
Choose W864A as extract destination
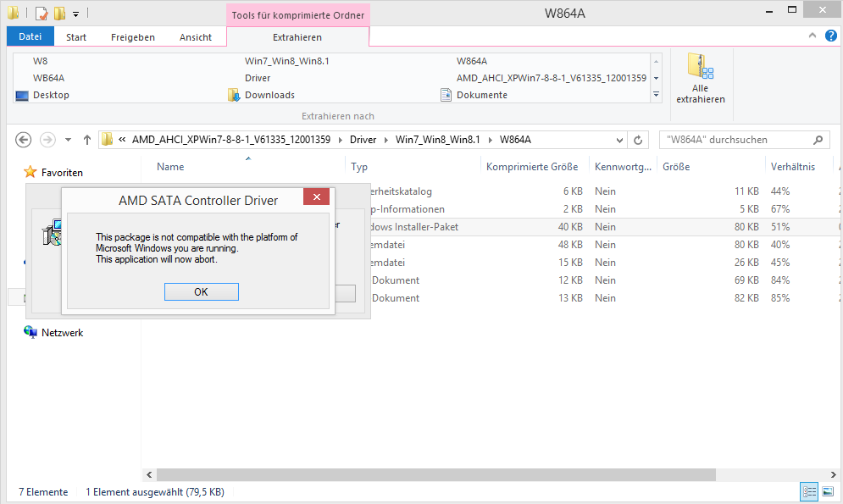472,61
